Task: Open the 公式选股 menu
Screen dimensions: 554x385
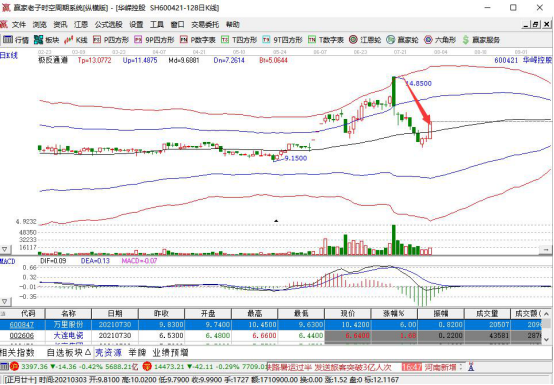Action: pyautogui.click(x=108, y=24)
